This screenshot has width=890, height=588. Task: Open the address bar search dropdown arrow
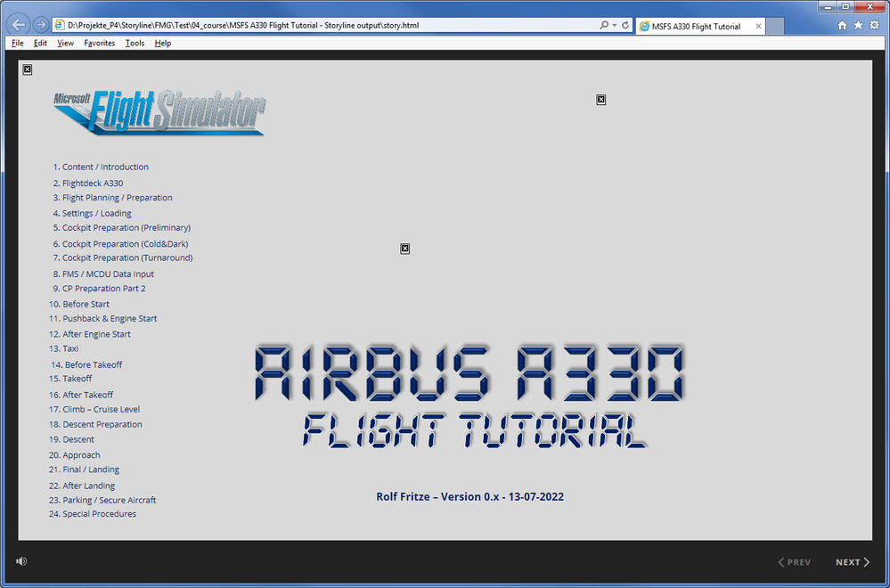pos(614,25)
